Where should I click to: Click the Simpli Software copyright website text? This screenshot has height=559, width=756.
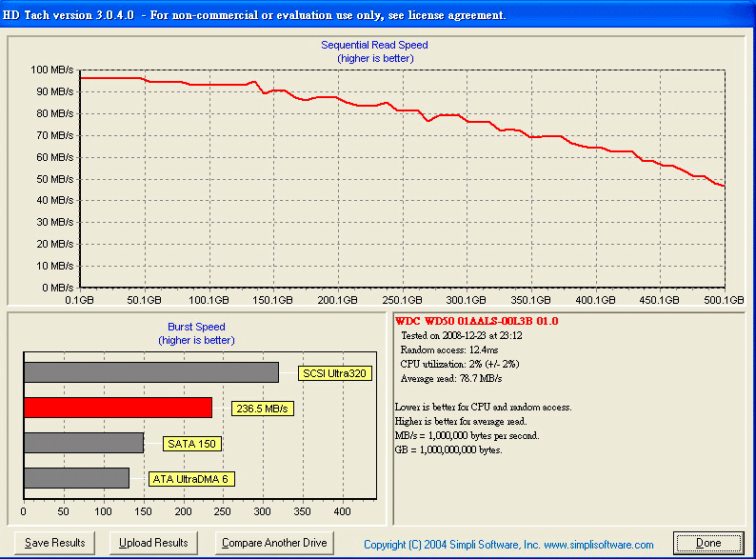pos(508,545)
